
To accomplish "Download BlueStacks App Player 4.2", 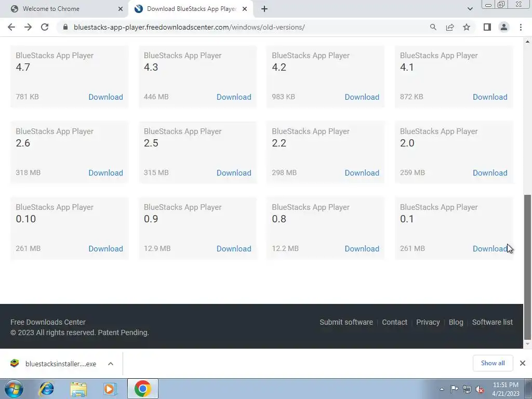I will pyautogui.click(x=362, y=97).
